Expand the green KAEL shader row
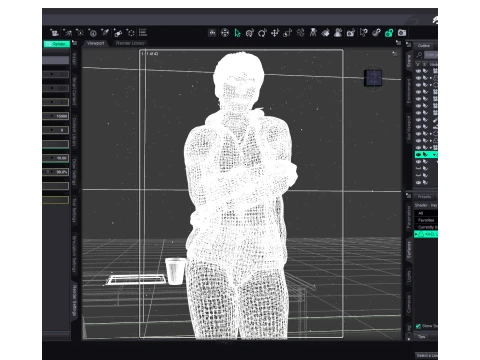Viewport: 480px width, 360px height. (416, 234)
